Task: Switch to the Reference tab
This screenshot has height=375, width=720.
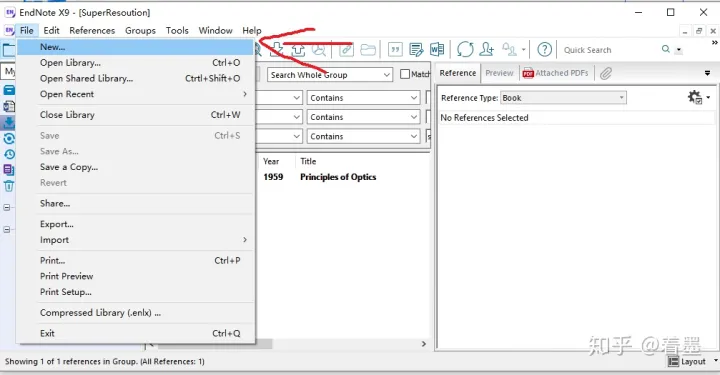Action: [x=458, y=73]
